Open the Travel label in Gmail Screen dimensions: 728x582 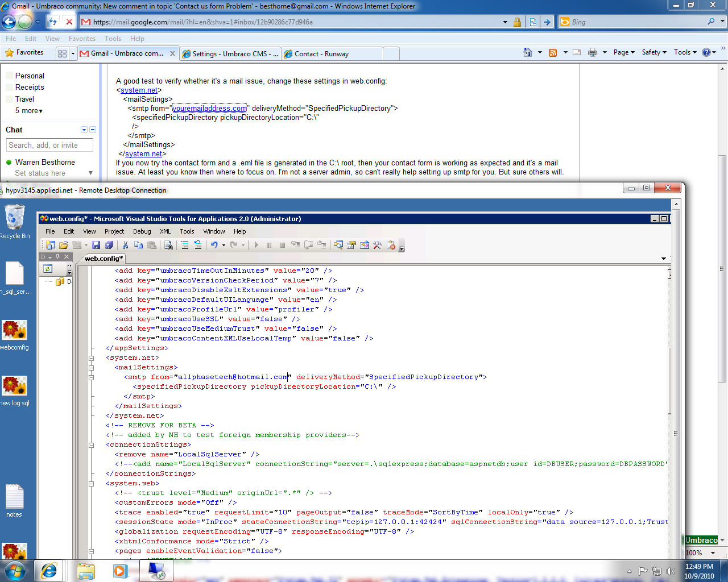[x=24, y=99]
